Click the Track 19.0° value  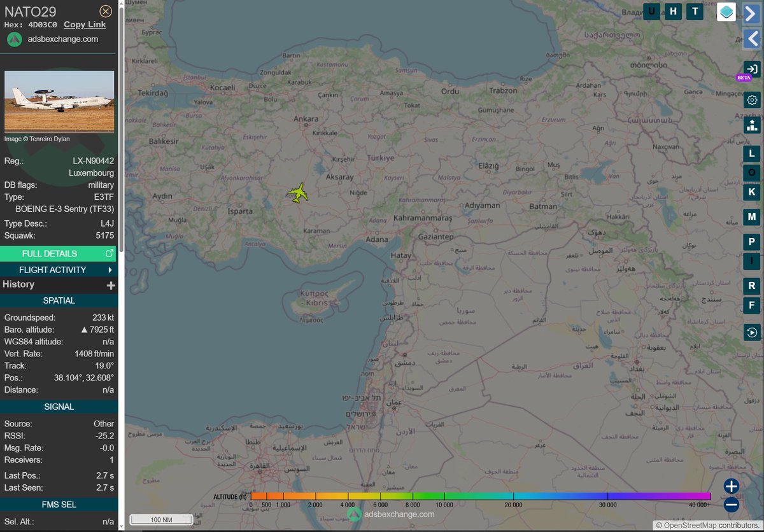(x=104, y=366)
